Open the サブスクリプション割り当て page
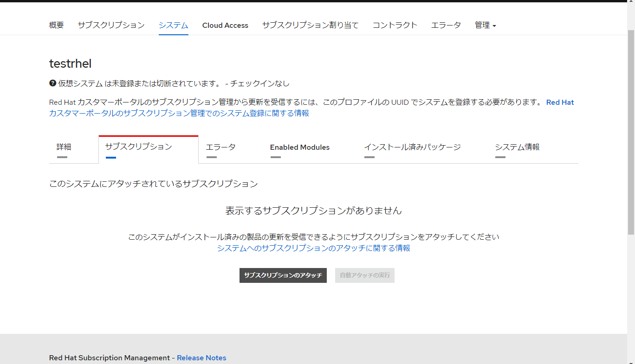 click(310, 25)
